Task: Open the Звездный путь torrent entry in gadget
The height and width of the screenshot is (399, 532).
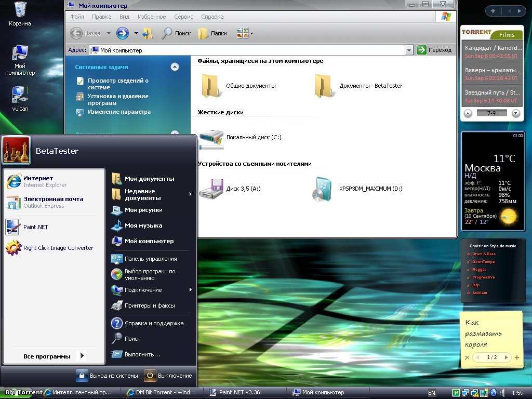Action: pos(492,96)
